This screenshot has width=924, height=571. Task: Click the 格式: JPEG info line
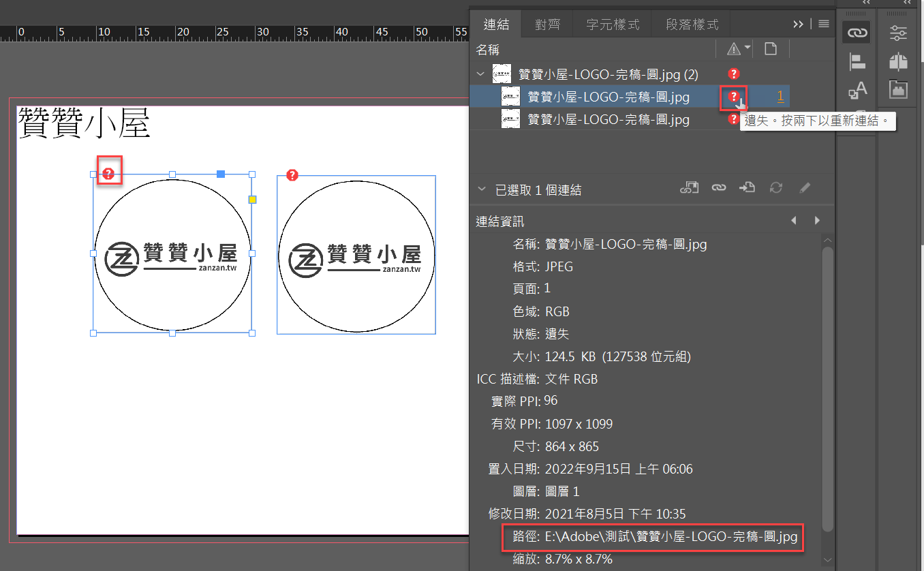543,266
